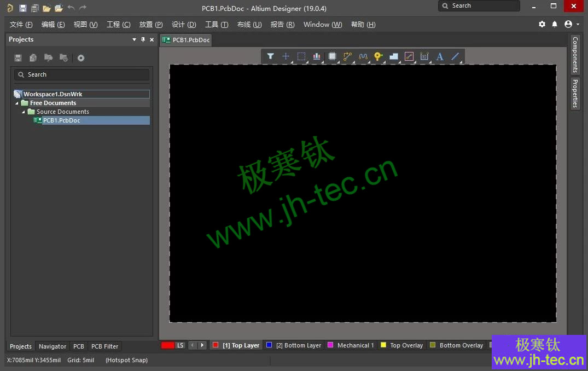Open the 报告 (R) menu
588x371 pixels.
click(x=282, y=25)
